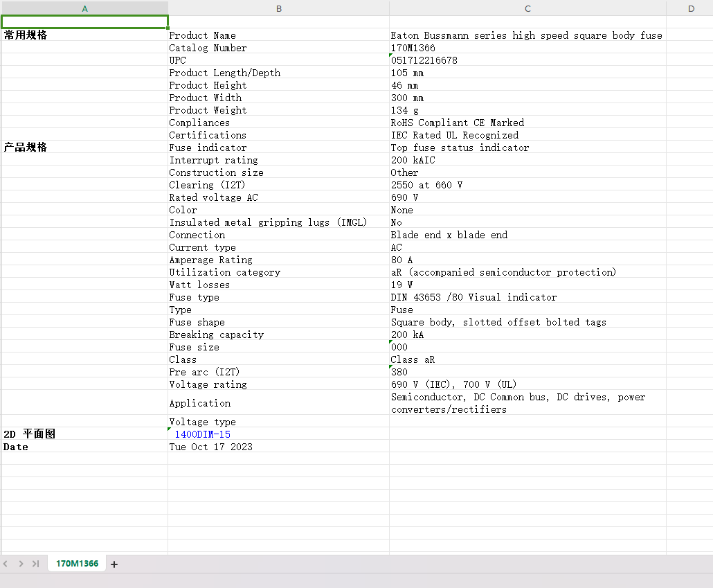Select the 'Product Height' cell

(279, 85)
